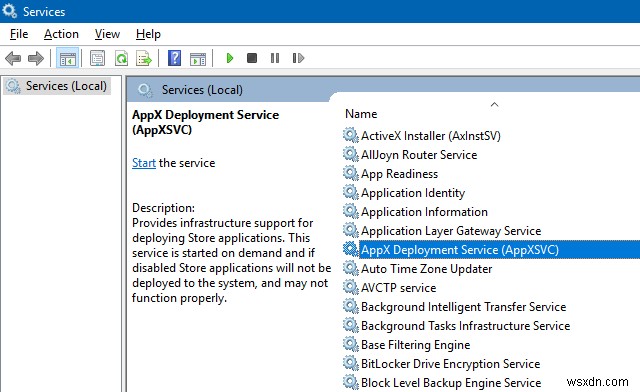The height and width of the screenshot is (392, 640).
Task: Select AVCTP service row
Action: 398,288
